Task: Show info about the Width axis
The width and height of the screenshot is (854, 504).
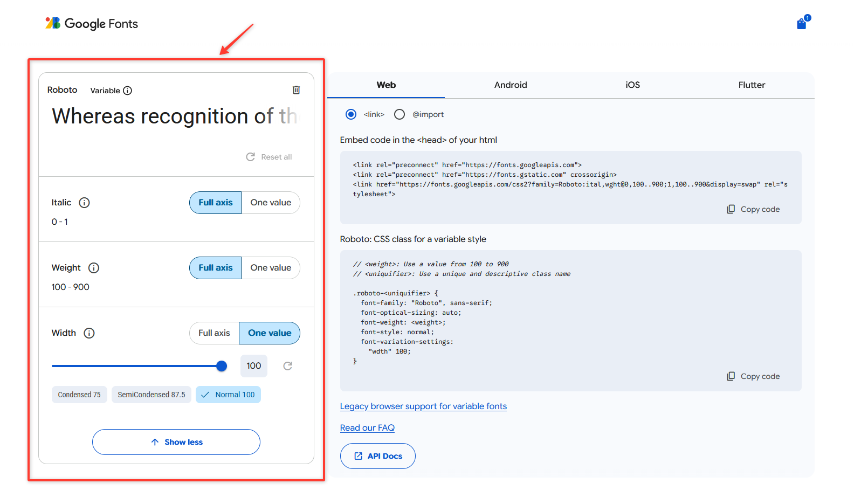Action: coord(89,333)
